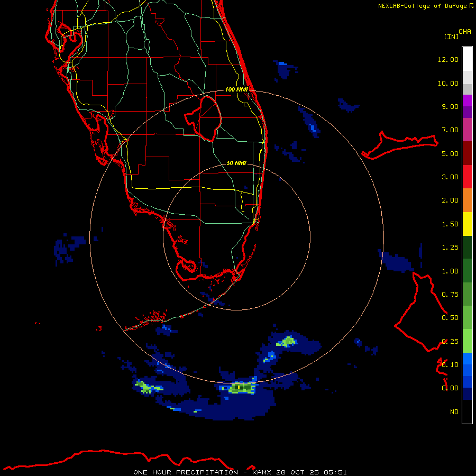Click the 10.00 legend value
This screenshot has width=476, height=476.
point(448,83)
